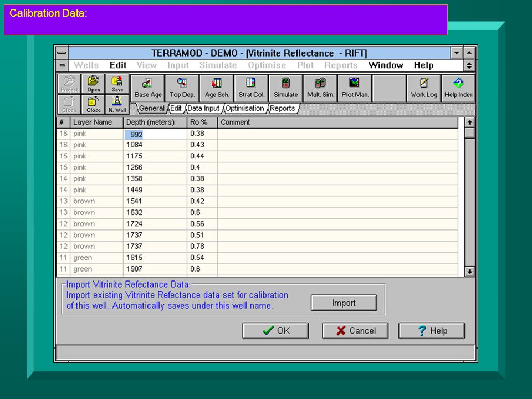
Task: Click the Save toolbar icon
Action: [x=117, y=84]
